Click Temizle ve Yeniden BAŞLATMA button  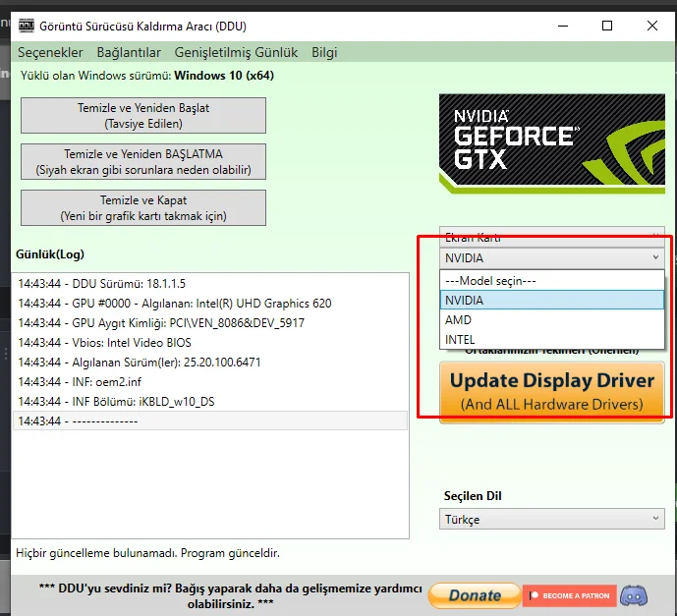[143, 161]
